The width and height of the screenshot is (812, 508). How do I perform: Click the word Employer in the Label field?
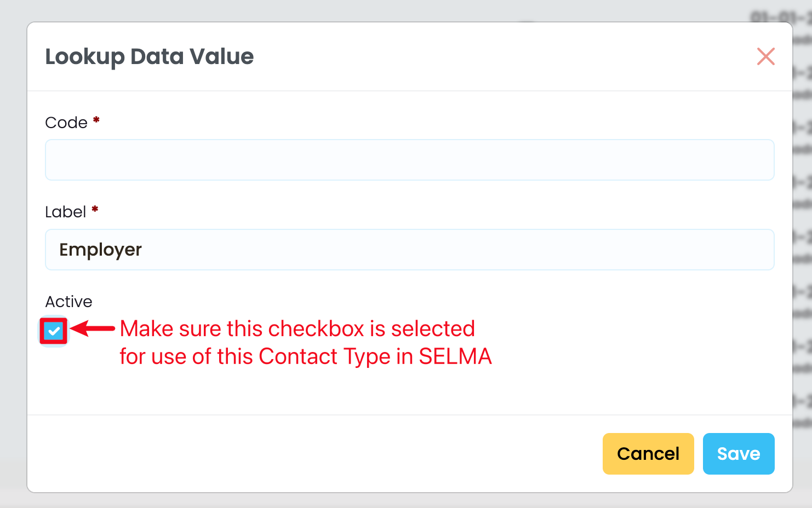pyautogui.click(x=100, y=250)
